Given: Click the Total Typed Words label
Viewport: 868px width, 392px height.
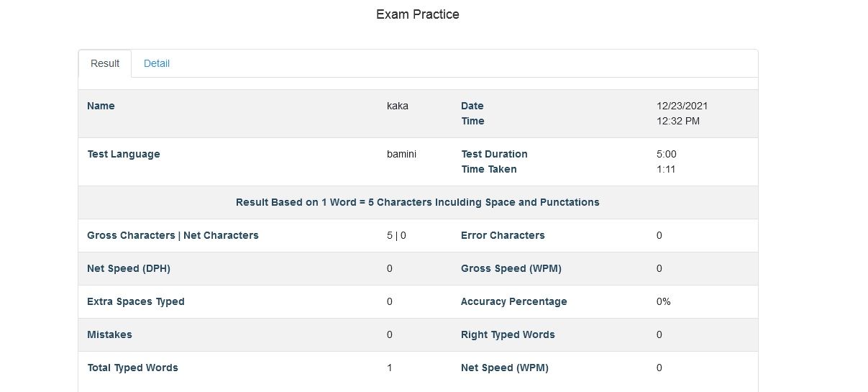Looking at the screenshot, I should (132, 368).
